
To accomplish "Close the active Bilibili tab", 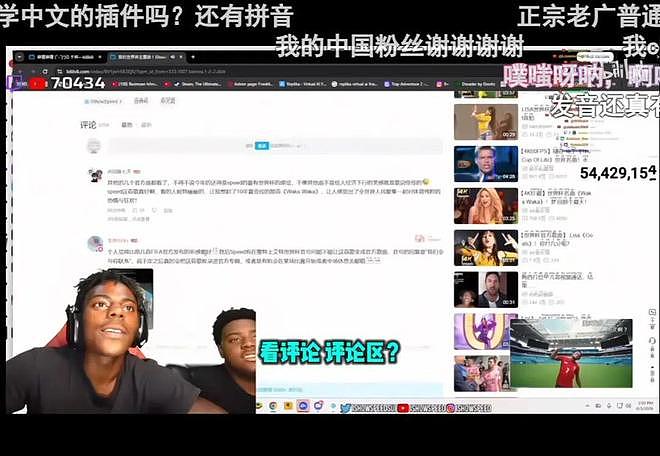I will point(181,57).
